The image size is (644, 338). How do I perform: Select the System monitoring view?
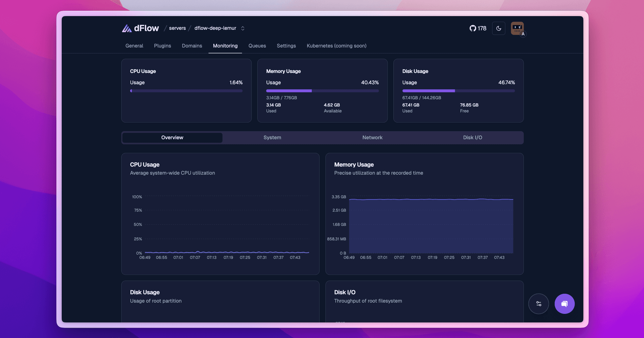(x=272, y=138)
